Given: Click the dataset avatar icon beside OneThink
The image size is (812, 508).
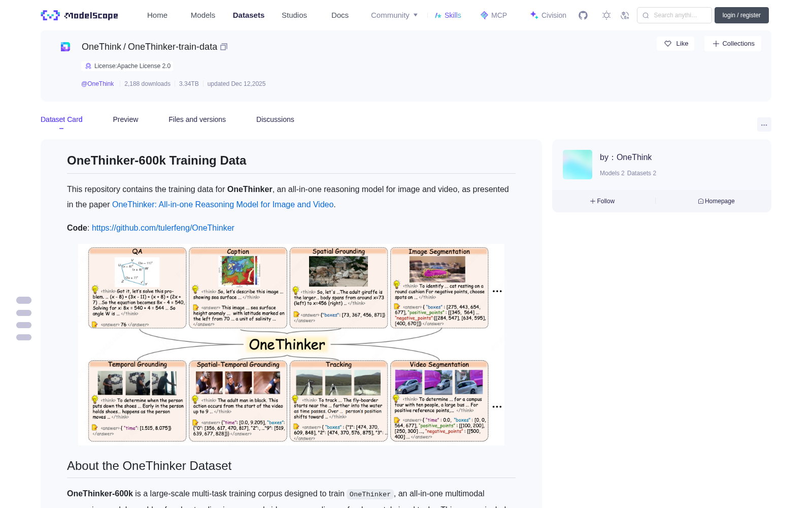Looking at the screenshot, I should (x=65, y=47).
